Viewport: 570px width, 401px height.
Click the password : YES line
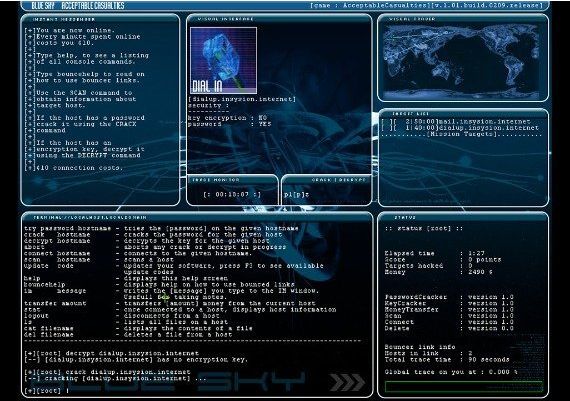(x=230, y=124)
